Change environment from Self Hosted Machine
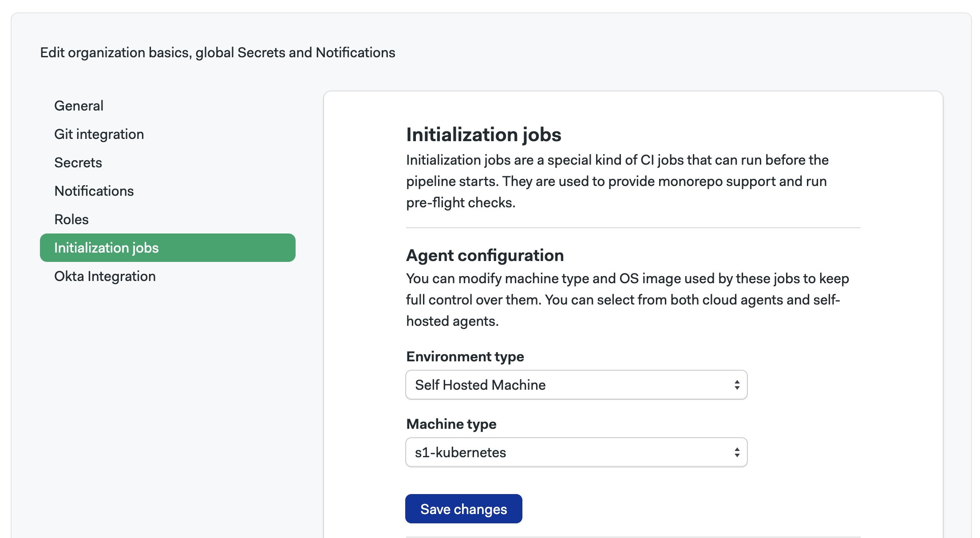 point(576,384)
